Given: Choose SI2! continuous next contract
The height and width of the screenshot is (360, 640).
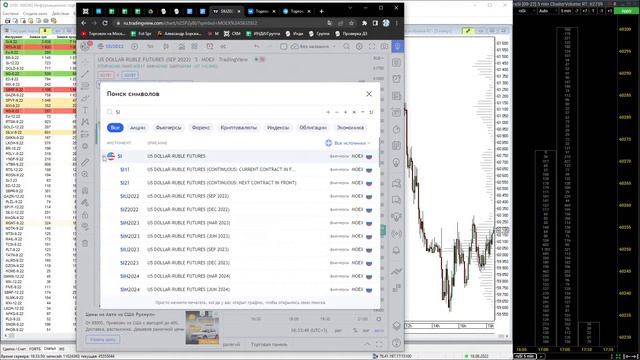Looking at the screenshot, I should point(240,183).
